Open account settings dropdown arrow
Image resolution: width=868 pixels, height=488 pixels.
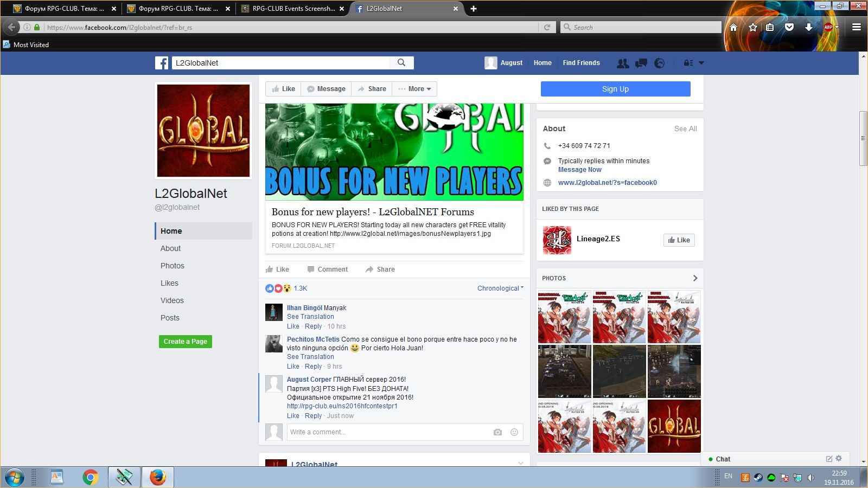click(x=701, y=63)
